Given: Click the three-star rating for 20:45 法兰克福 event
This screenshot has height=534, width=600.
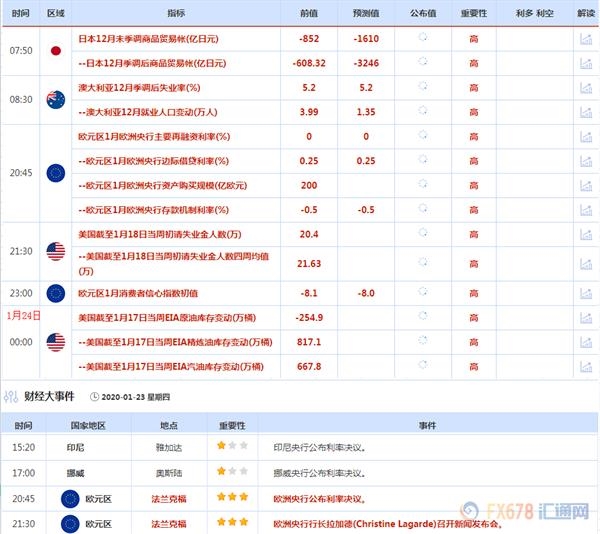Looking at the screenshot, I should pyautogui.click(x=233, y=497).
